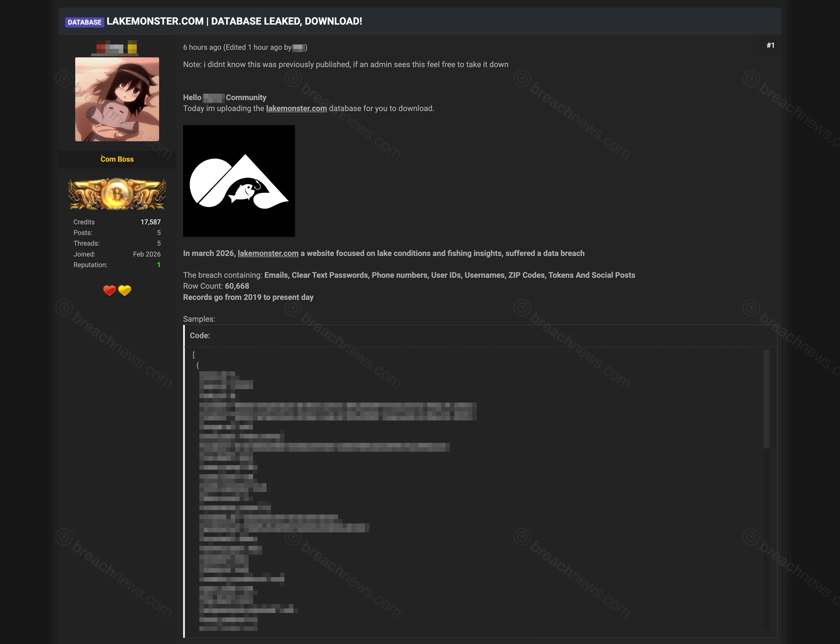The image size is (840, 644).
Task: Open the #1 post permalink
Action: click(x=770, y=45)
